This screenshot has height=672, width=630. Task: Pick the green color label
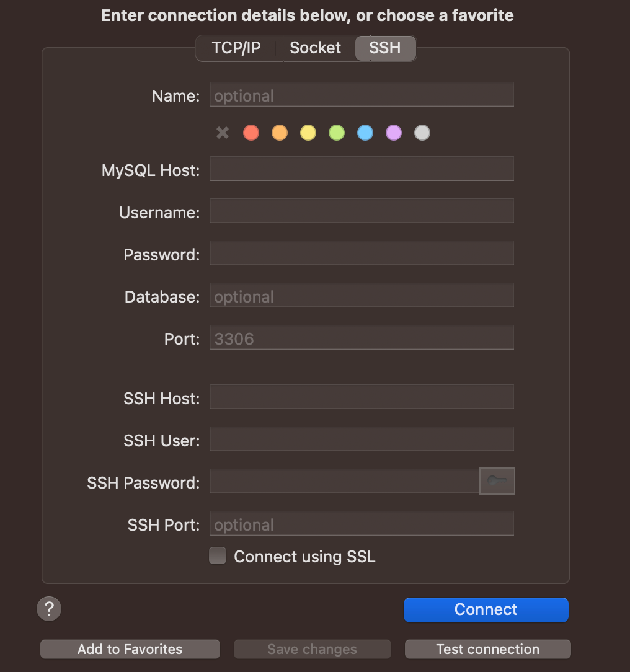[337, 133]
